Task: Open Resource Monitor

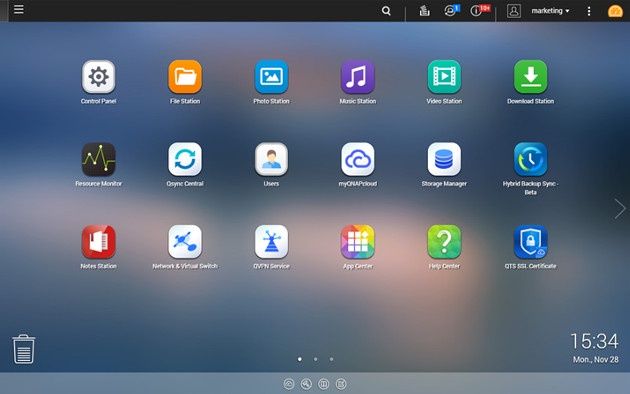Action: tap(98, 159)
